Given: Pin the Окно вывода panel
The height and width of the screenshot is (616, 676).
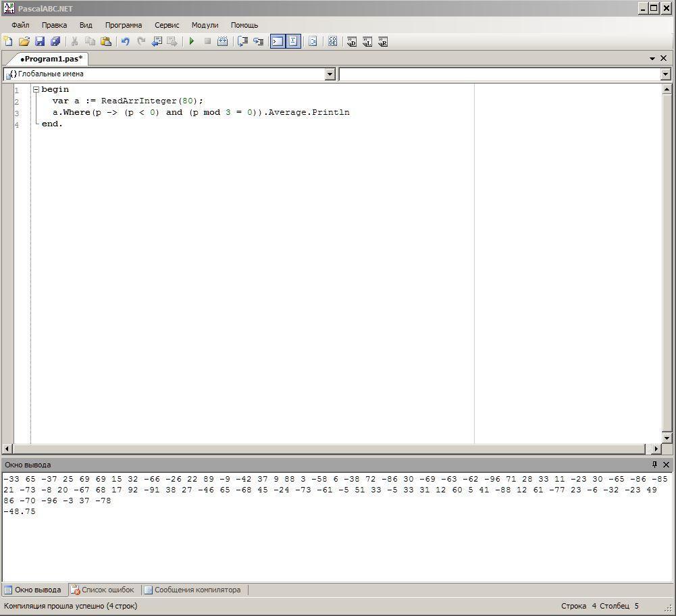Looking at the screenshot, I should [x=654, y=465].
